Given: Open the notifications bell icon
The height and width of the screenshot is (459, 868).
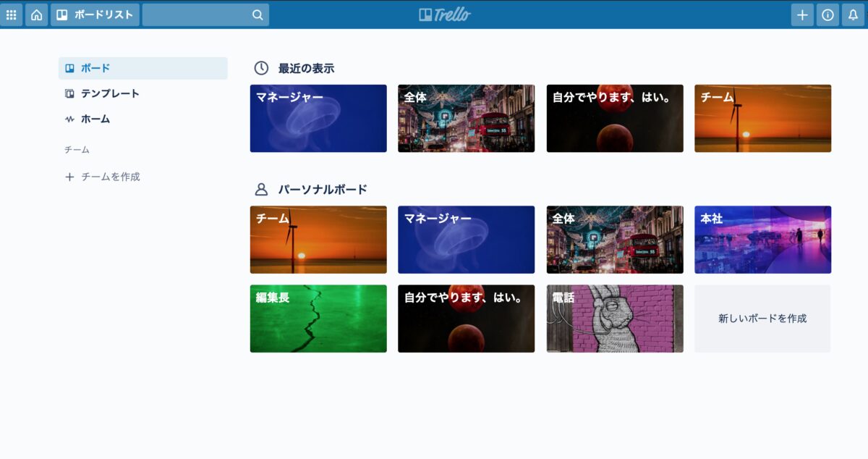Looking at the screenshot, I should [x=853, y=14].
